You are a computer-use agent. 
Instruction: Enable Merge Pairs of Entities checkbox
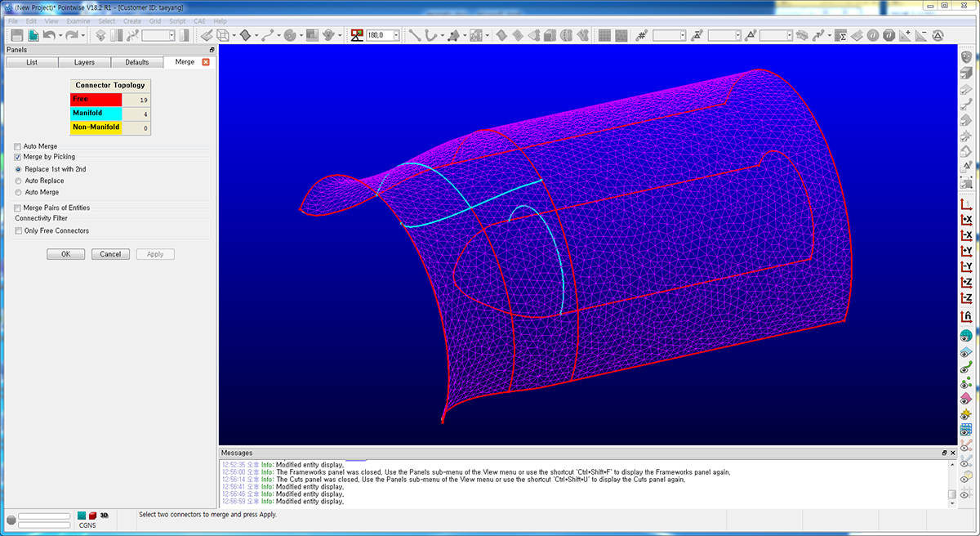[18, 208]
